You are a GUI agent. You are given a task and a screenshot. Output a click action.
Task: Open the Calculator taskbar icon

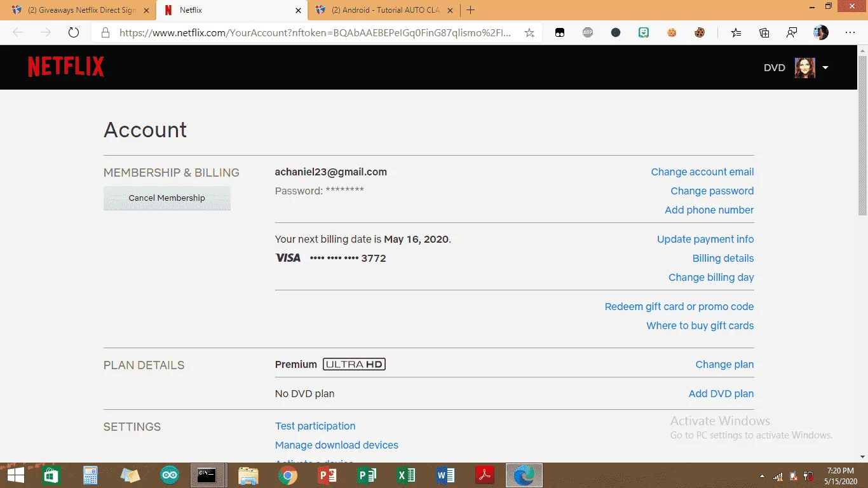(x=90, y=475)
